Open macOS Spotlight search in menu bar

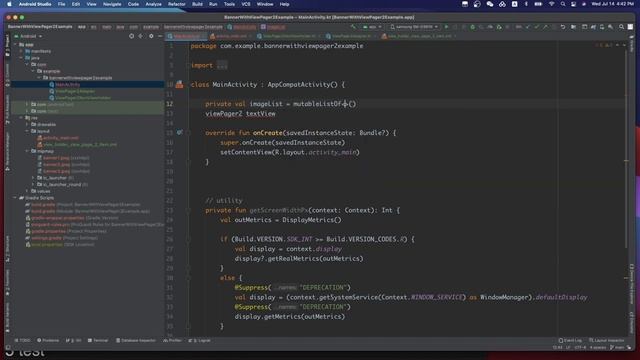coord(563,4)
